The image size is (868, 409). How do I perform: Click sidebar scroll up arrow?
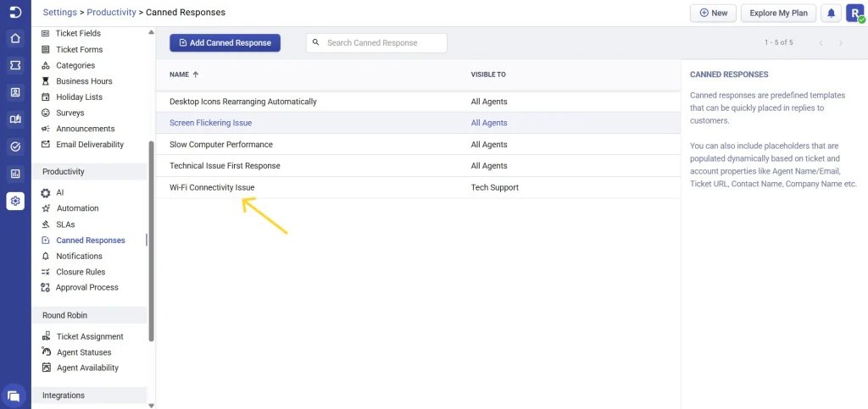coord(152,31)
